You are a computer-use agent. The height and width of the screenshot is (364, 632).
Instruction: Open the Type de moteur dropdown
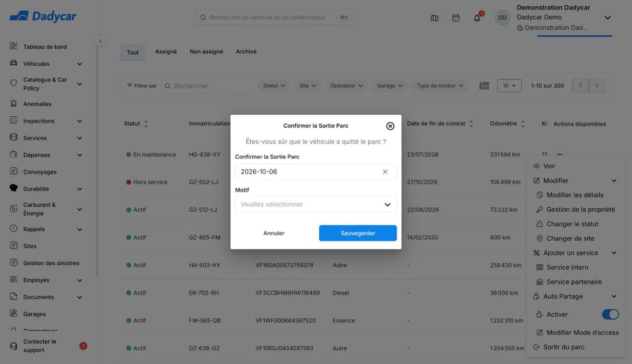[440, 86]
